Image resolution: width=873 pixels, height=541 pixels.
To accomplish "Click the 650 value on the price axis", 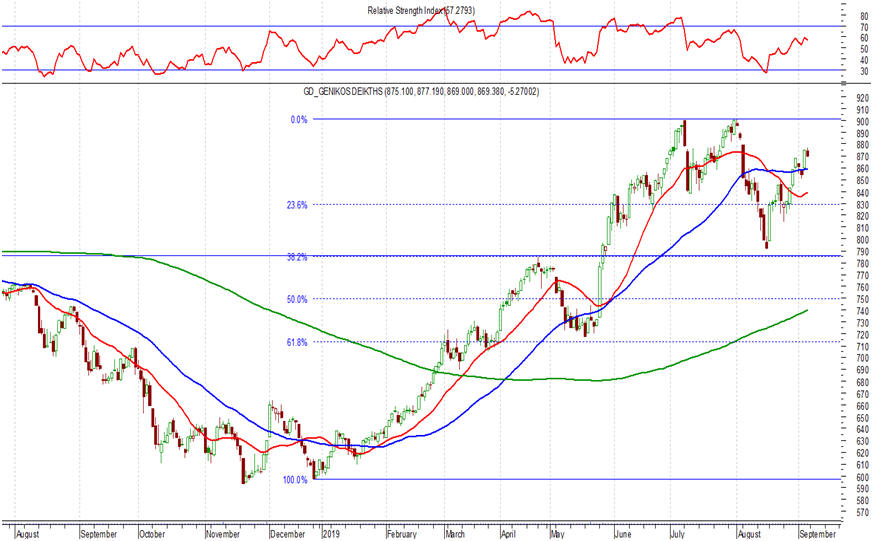I will [x=862, y=418].
